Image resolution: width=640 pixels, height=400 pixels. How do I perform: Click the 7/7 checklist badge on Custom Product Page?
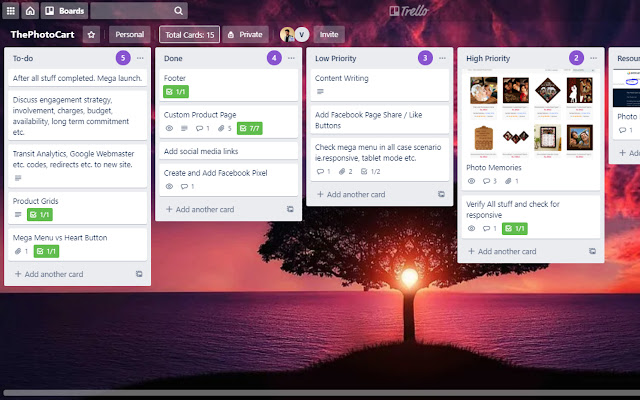[249, 129]
